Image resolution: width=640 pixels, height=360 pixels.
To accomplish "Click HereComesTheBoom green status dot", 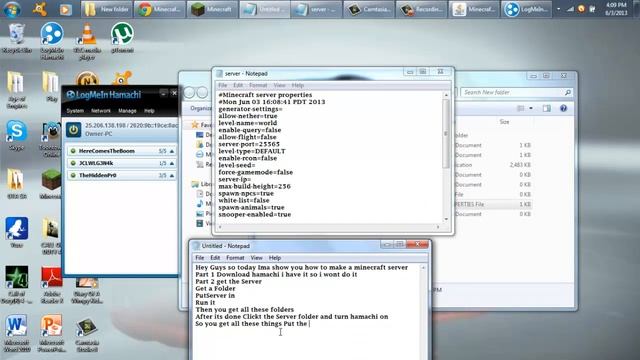I will point(73,151).
